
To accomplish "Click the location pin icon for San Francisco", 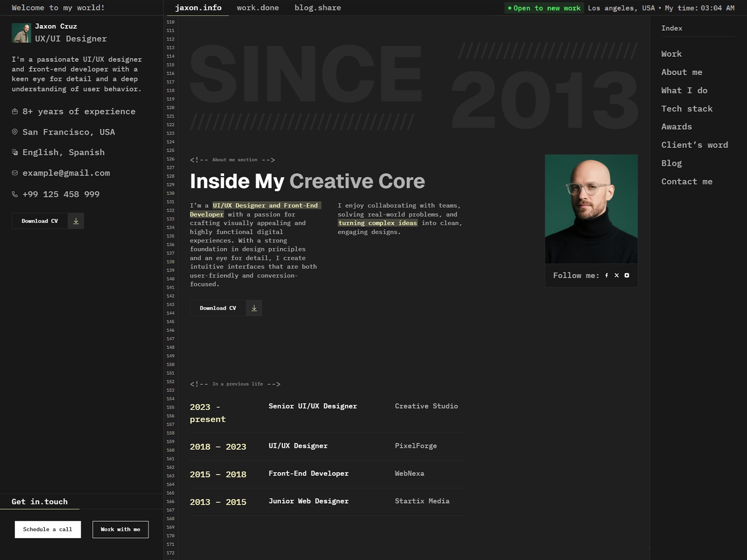I will (15, 132).
